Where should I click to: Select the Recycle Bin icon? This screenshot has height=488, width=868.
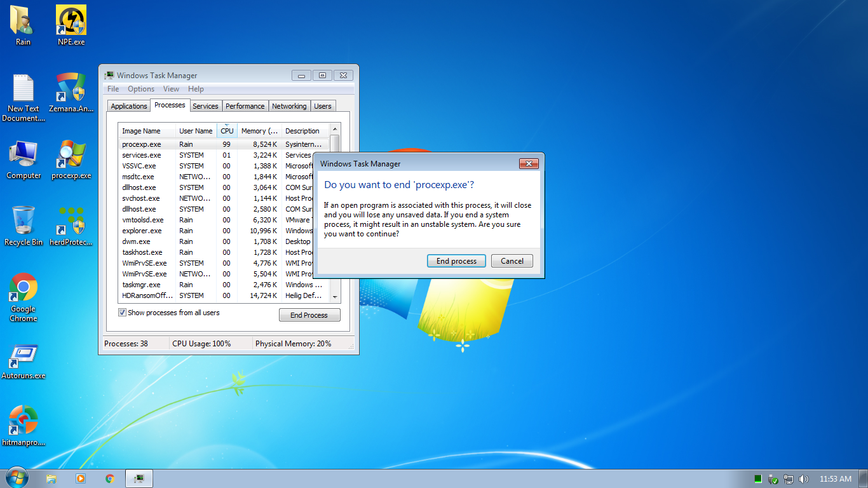coord(24,226)
